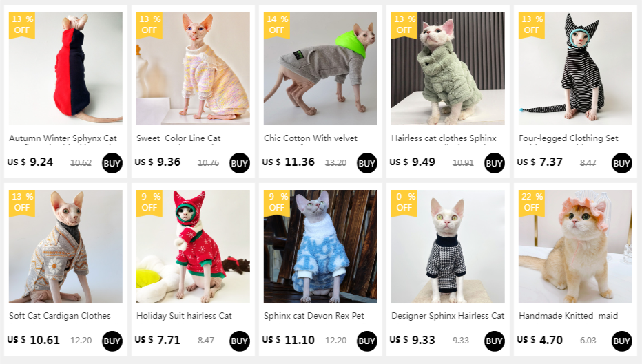Click BUY for Handmade Knitted maid hat

click(x=621, y=341)
